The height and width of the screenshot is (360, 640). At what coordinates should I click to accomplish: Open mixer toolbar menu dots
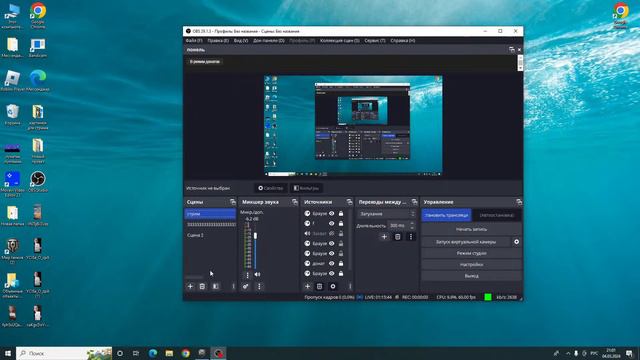(259, 287)
